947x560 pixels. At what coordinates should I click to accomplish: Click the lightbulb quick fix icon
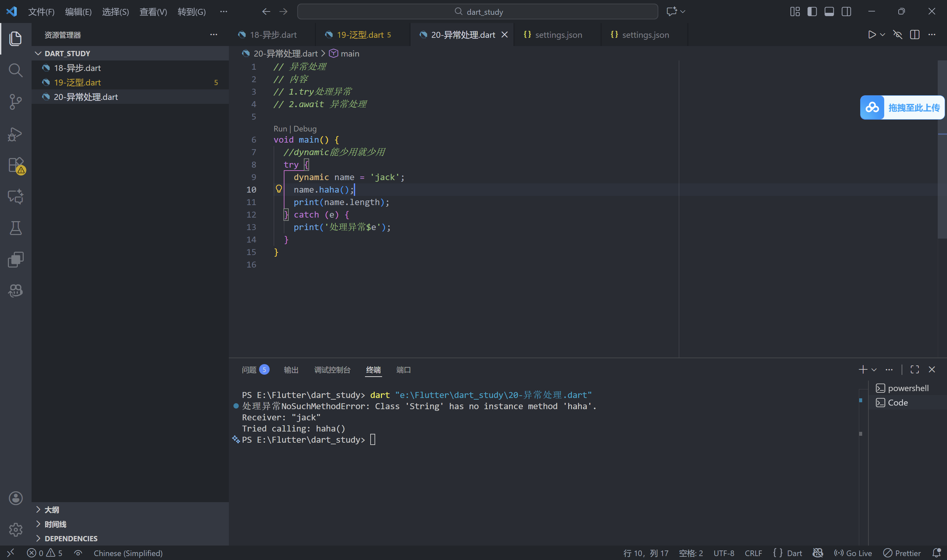pyautogui.click(x=279, y=189)
